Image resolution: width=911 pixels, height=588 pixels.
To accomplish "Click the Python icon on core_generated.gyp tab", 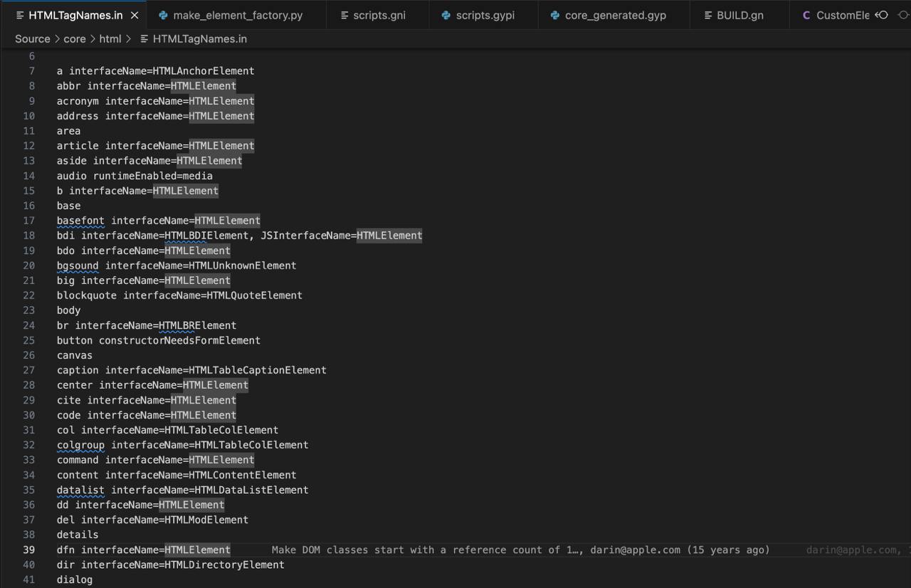I will coord(555,15).
